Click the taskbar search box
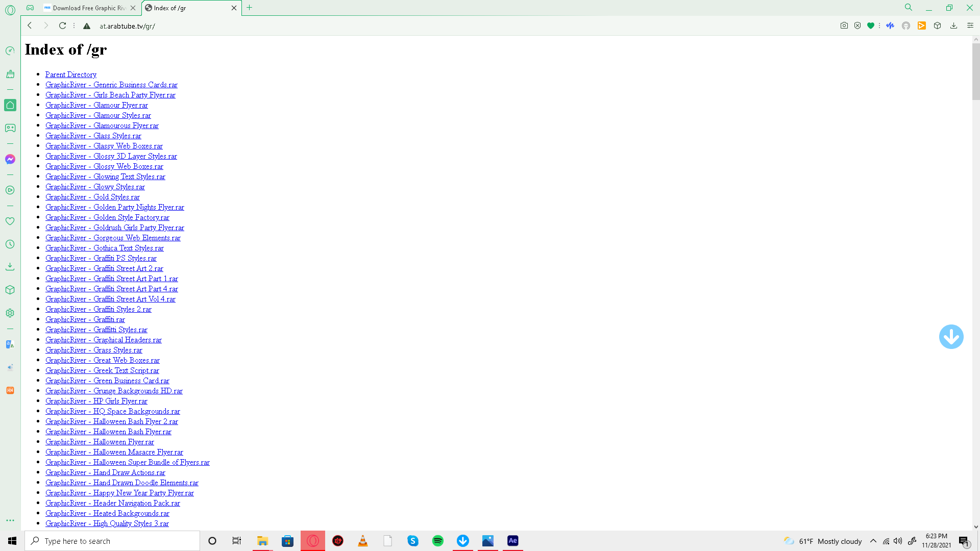The image size is (980, 551). pyautogui.click(x=112, y=541)
